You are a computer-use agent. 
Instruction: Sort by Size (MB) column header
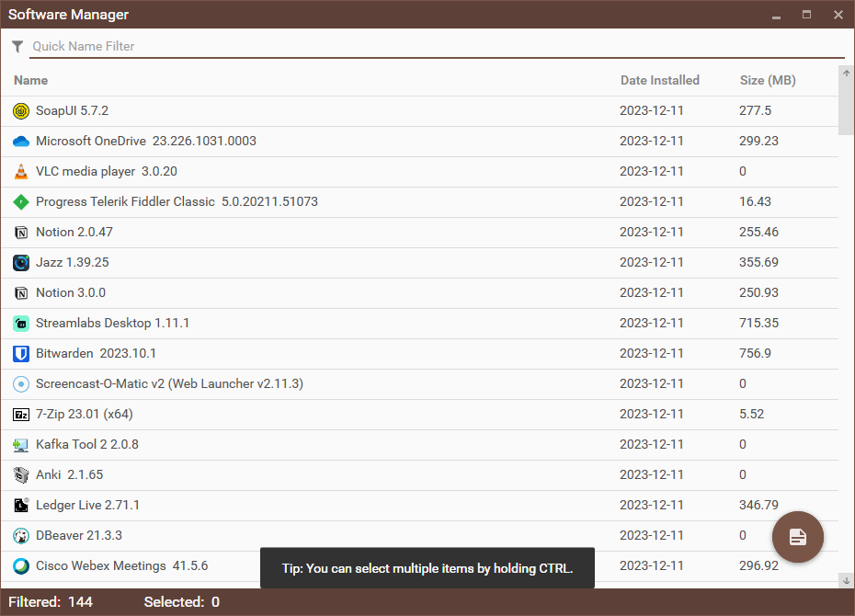click(x=768, y=81)
